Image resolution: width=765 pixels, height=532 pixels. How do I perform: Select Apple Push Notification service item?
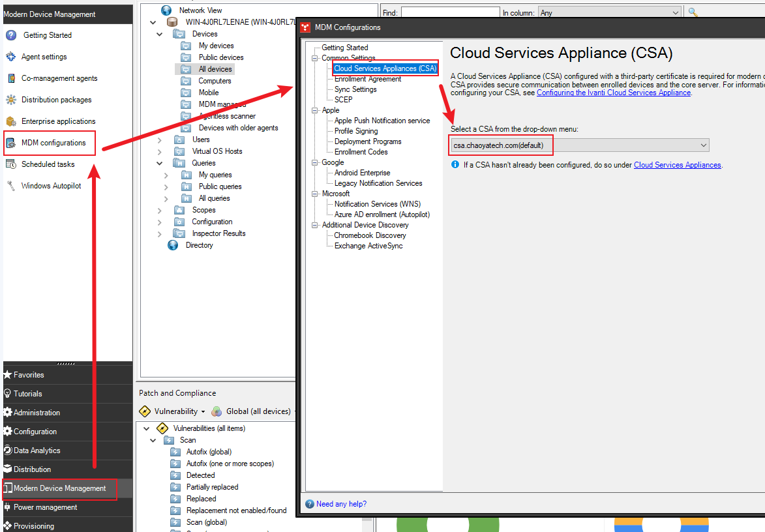[x=382, y=121]
